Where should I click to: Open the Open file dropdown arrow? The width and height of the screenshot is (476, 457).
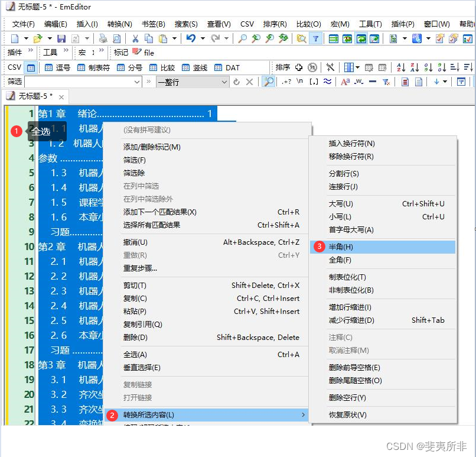(x=50, y=38)
